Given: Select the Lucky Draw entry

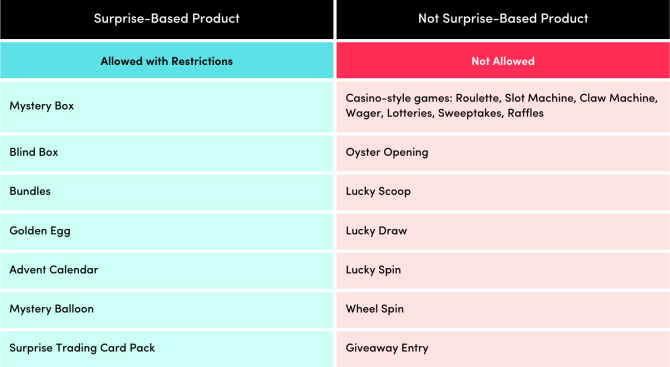Looking at the screenshot, I should (503, 231).
